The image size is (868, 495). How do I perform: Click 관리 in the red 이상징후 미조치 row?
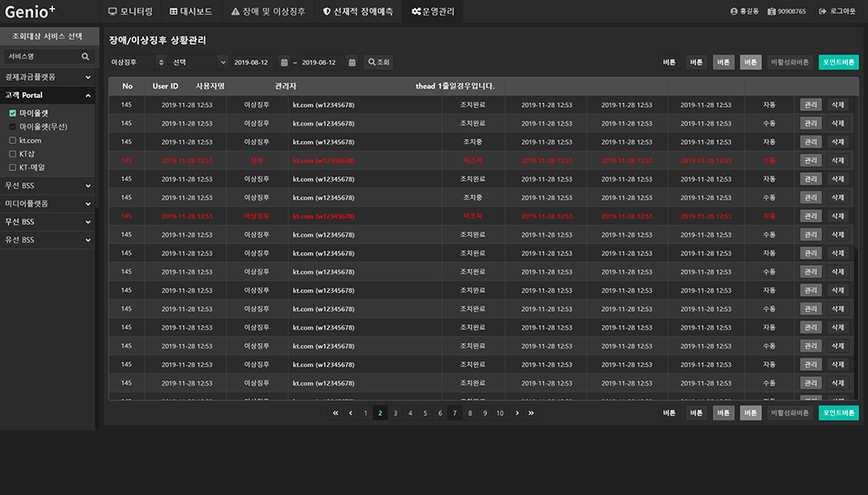tap(811, 216)
